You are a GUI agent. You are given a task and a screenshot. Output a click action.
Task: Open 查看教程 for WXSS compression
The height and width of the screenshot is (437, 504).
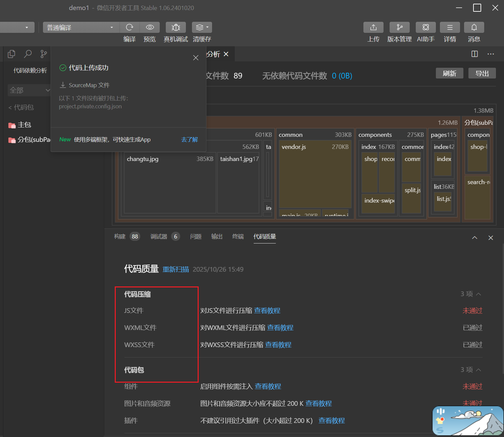[278, 345]
